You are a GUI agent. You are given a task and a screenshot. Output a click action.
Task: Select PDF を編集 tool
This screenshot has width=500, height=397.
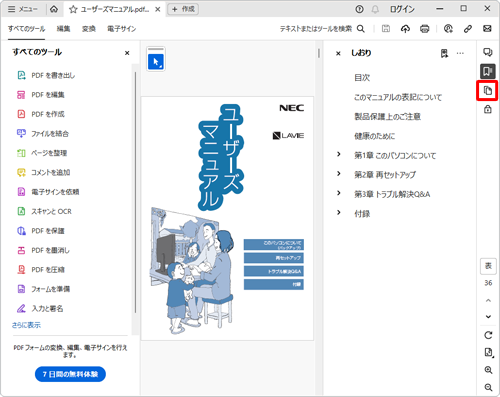(x=41, y=95)
